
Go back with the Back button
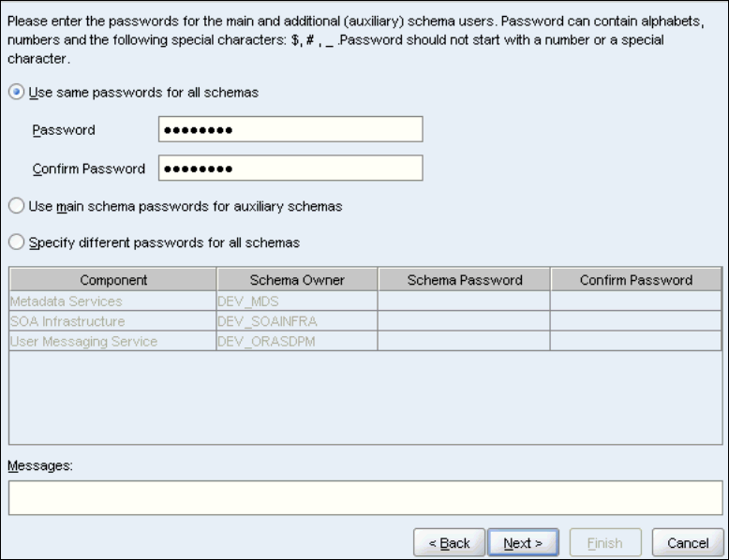coord(449,543)
